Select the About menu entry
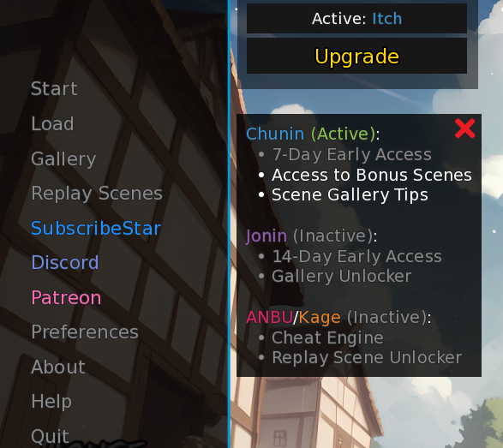This screenshot has width=503, height=448. [58, 367]
